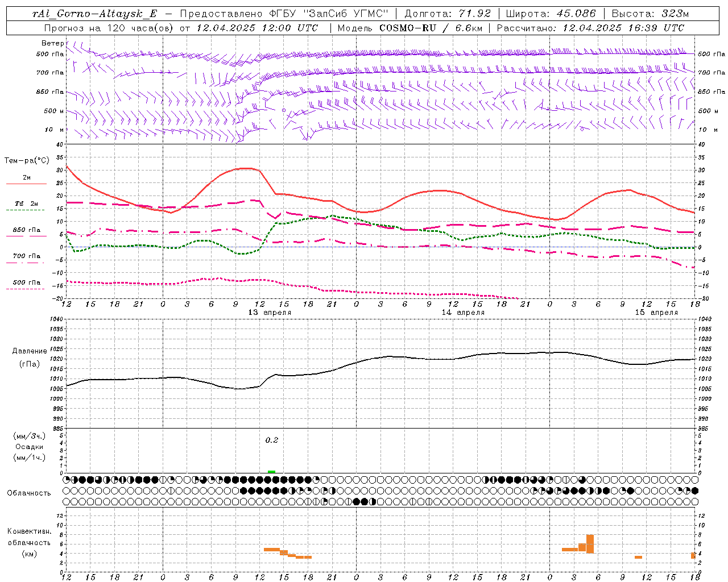Click the Осадки precipitation panel label
Screen dimensions: 728x582
[30, 447]
